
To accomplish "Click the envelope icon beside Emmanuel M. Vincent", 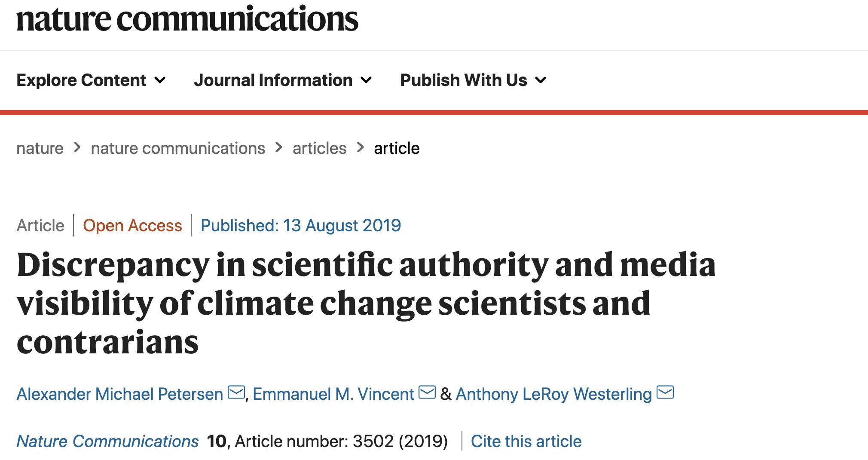I will (427, 393).
